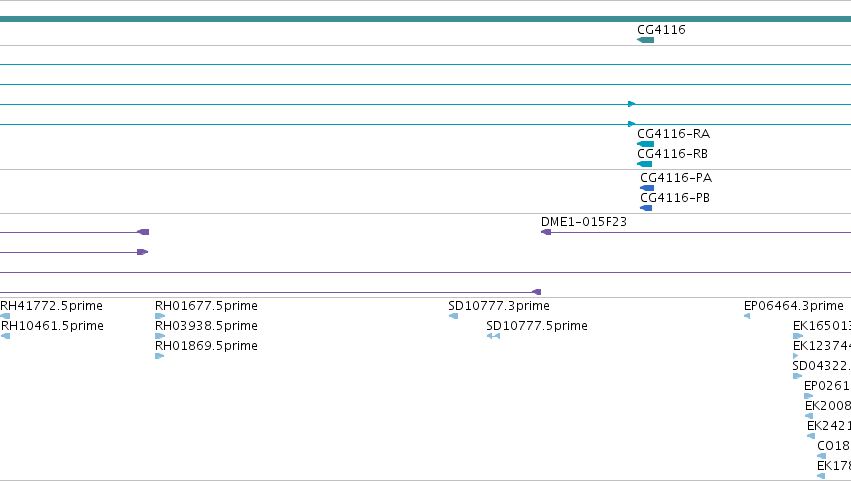Click the CG4116-RA transcript label
Viewport: 851px width, 481px height.
coord(674,134)
